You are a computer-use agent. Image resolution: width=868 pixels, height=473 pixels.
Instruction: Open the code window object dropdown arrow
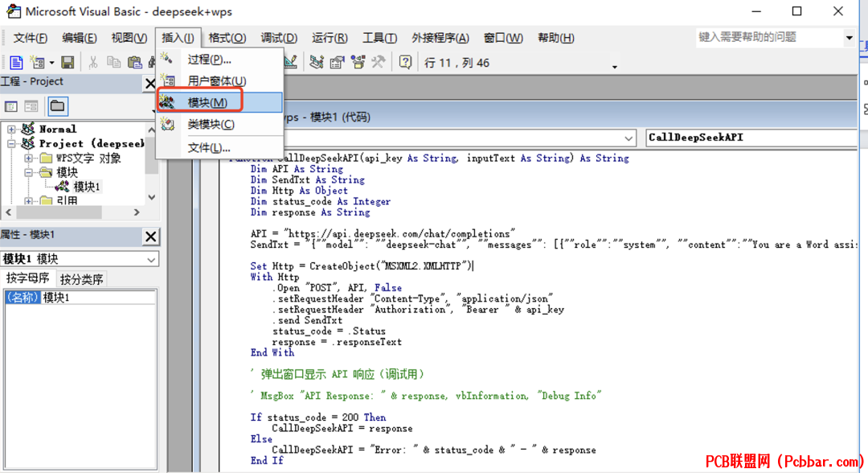coord(628,138)
